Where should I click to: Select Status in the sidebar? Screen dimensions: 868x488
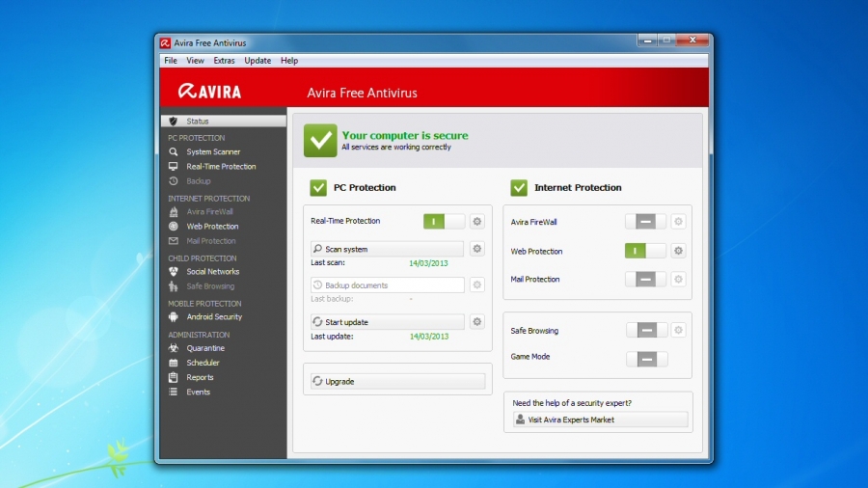click(x=223, y=122)
